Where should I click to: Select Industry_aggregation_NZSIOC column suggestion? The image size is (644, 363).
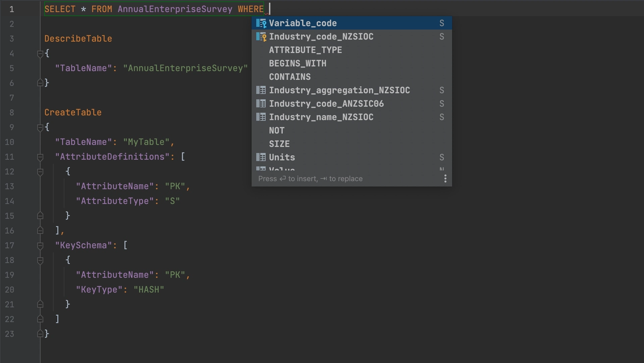352,90
